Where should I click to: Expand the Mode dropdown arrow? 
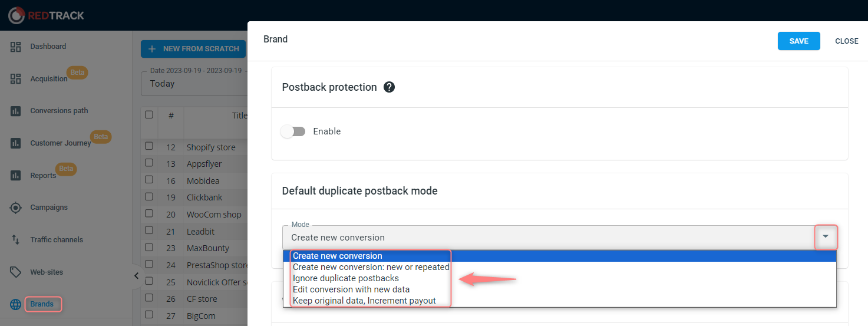pos(826,237)
